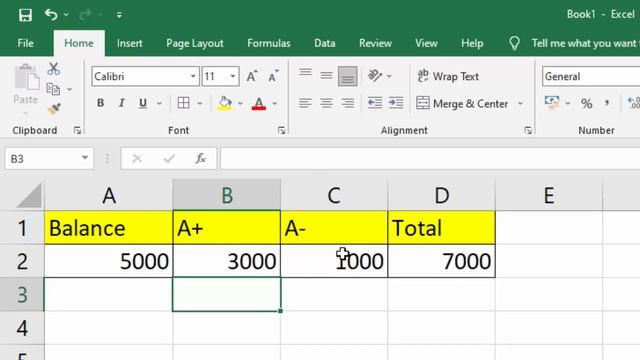
Task: Switch to the Page Layout tab
Action: pyautogui.click(x=195, y=43)
